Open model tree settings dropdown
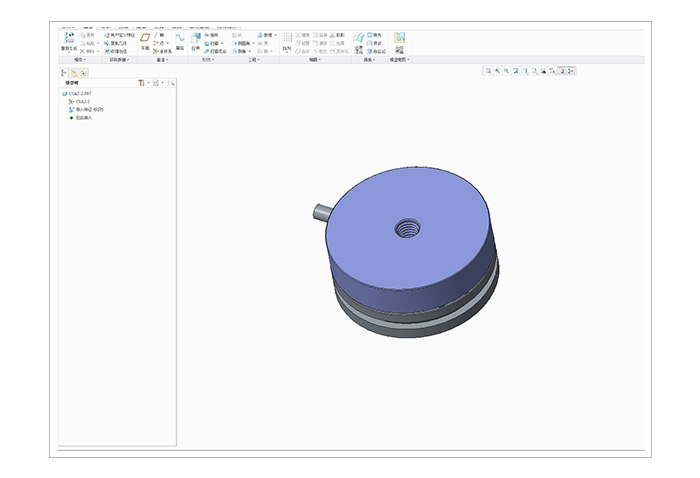 [142, 82]
